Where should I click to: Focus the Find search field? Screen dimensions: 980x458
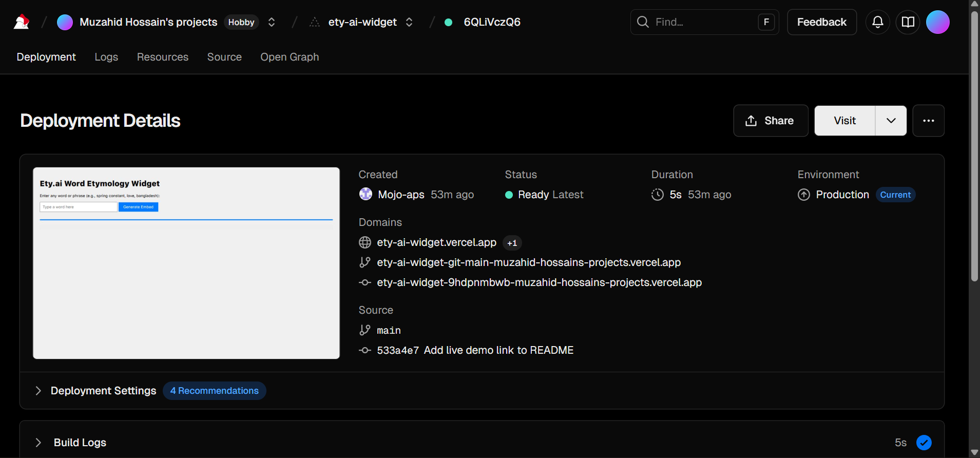pos(704,22)
